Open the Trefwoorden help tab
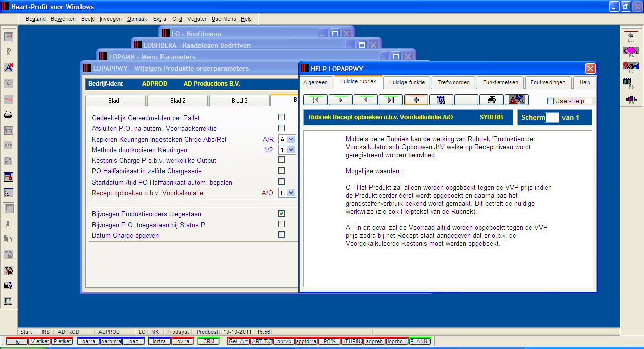644x349 pixels. [x=454, y=82]
